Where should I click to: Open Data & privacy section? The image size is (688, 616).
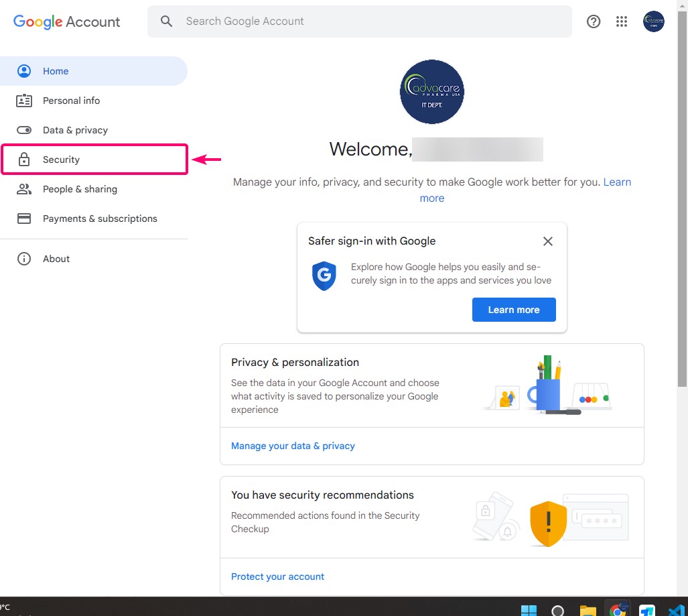tap(94, 130)
